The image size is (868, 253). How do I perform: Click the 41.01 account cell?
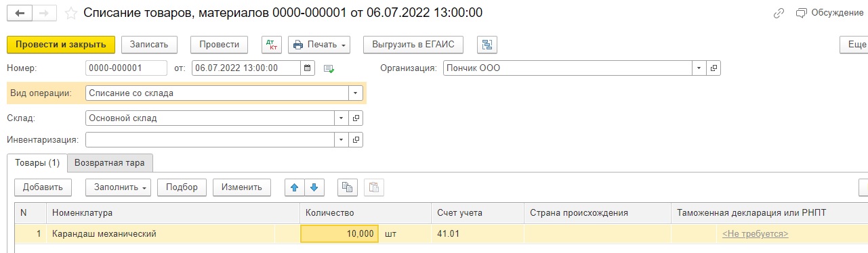click(478, 234)
